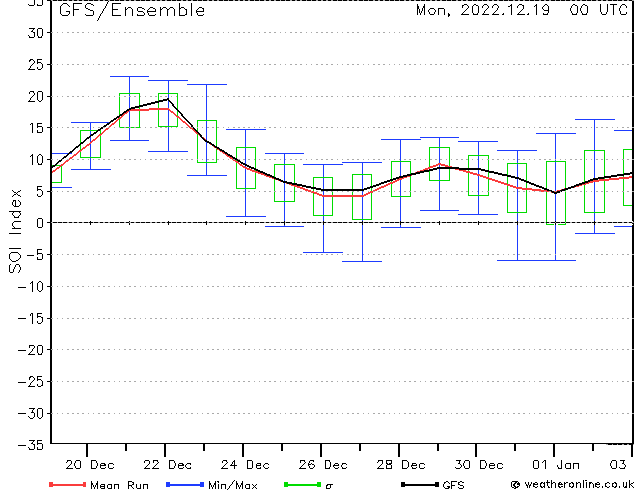This screenshot has width=634, height=490.
Task: Click the '22 Dec' x-axis label
Action: [167, 465]
